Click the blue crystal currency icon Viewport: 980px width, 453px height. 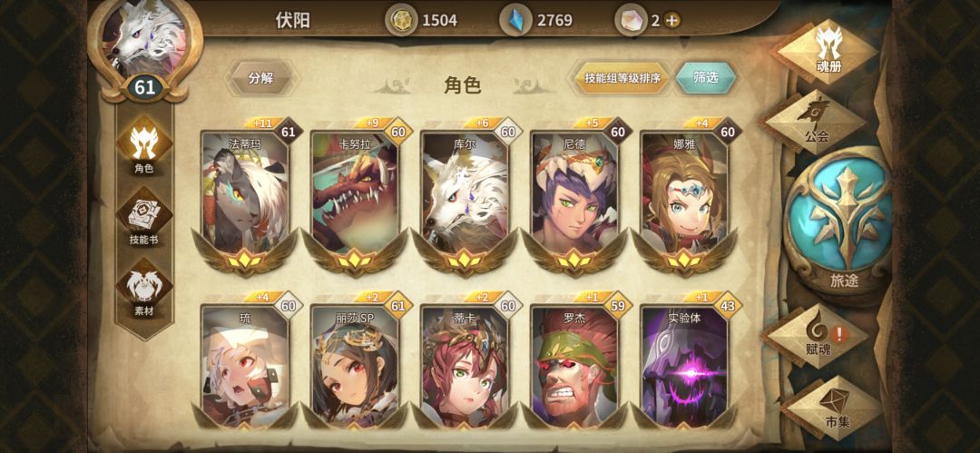coord(515,20)
